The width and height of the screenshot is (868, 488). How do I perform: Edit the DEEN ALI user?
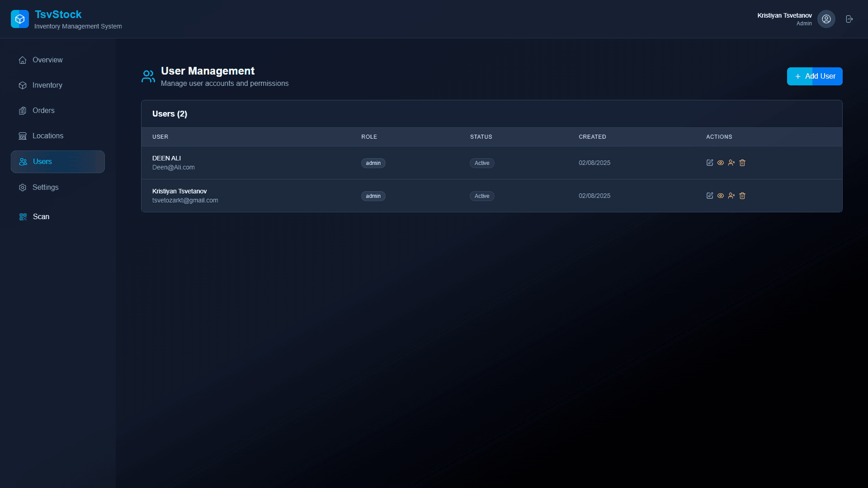(x=709, y=163)
